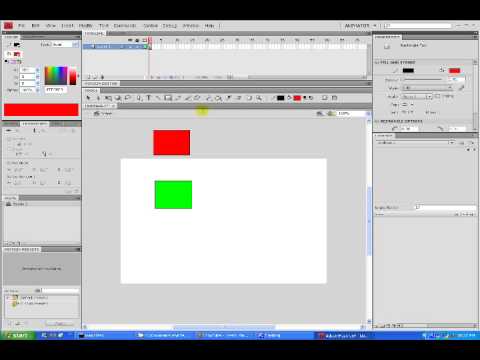This screenshot has height=360, width=480.
Task: Expand the Default Presets folder
Action: [x=9, y=297]
